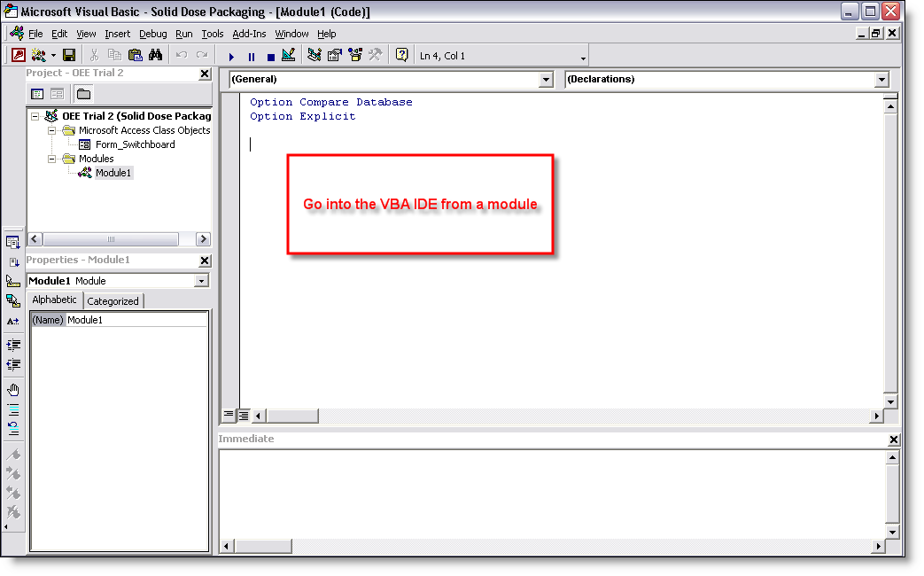Click List Constants icon in Edit toolbar
The width and height of the screenshot is (924, 576).
point(13,261)
